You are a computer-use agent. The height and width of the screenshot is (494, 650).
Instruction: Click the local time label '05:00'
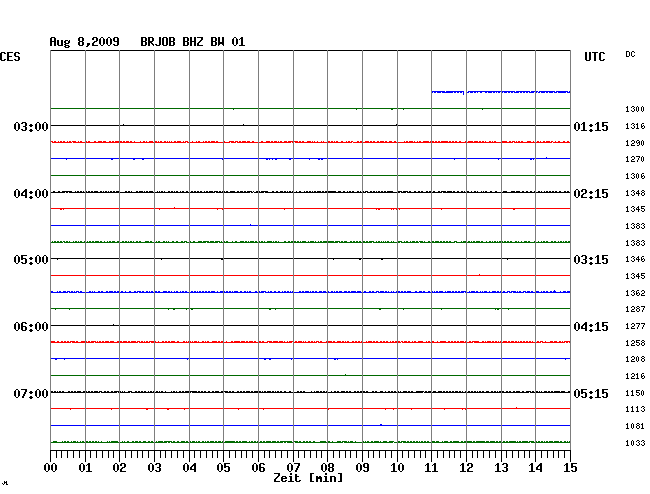click(x=31, y=260)
